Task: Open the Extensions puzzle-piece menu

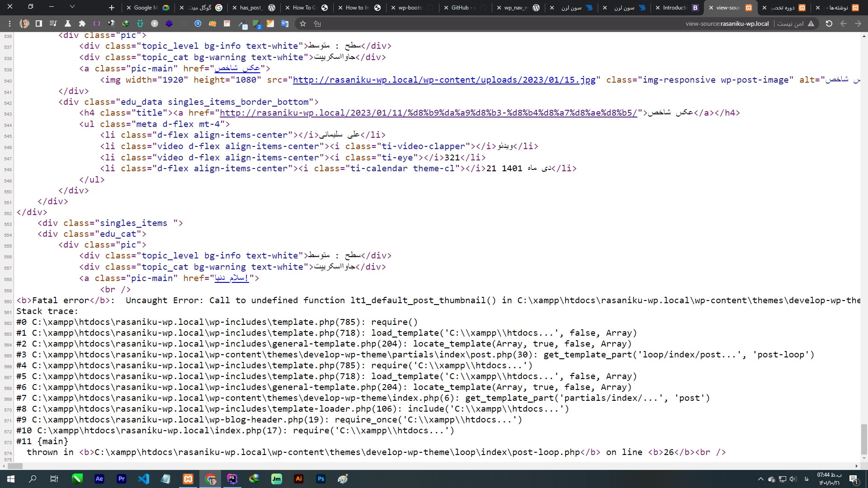Action: tap(82, 23)
